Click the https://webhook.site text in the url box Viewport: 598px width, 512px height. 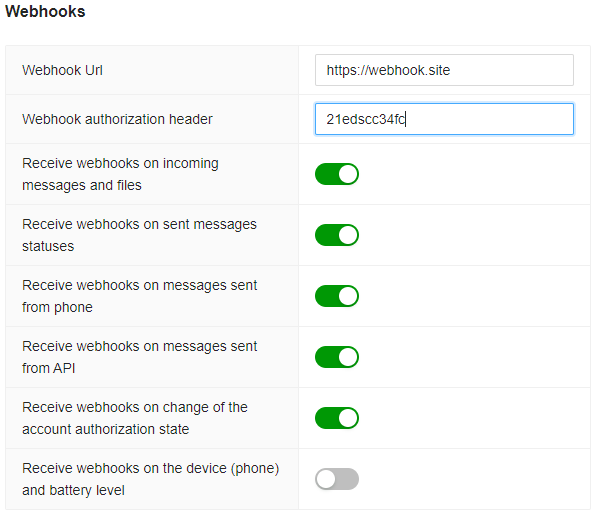coord(388,71)
